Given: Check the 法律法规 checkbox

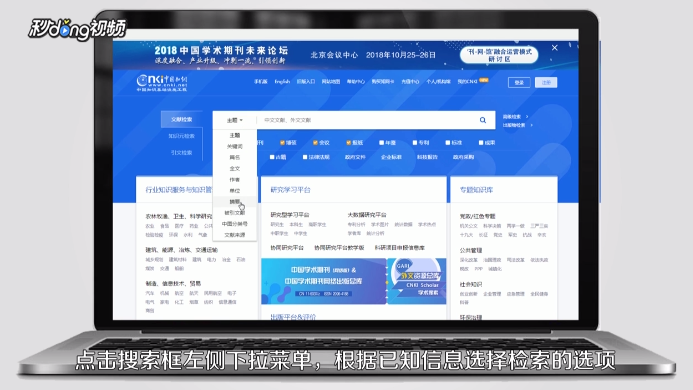Looking at the screenshot, I should tap(305, 157).
